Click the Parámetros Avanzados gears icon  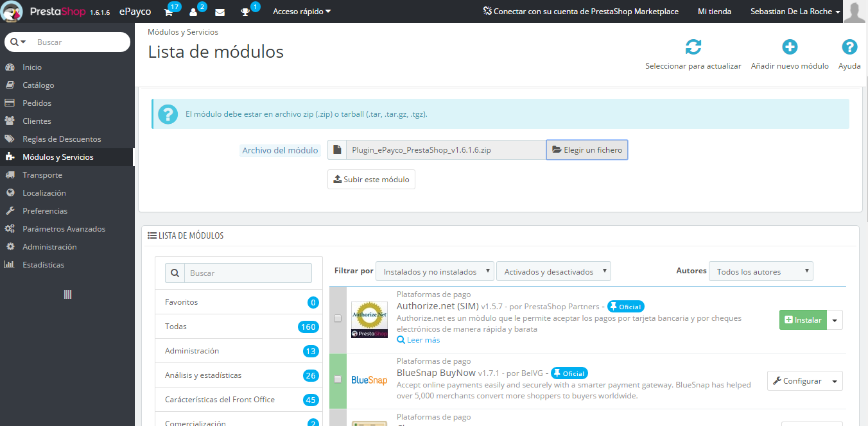[x=10, y=229]
